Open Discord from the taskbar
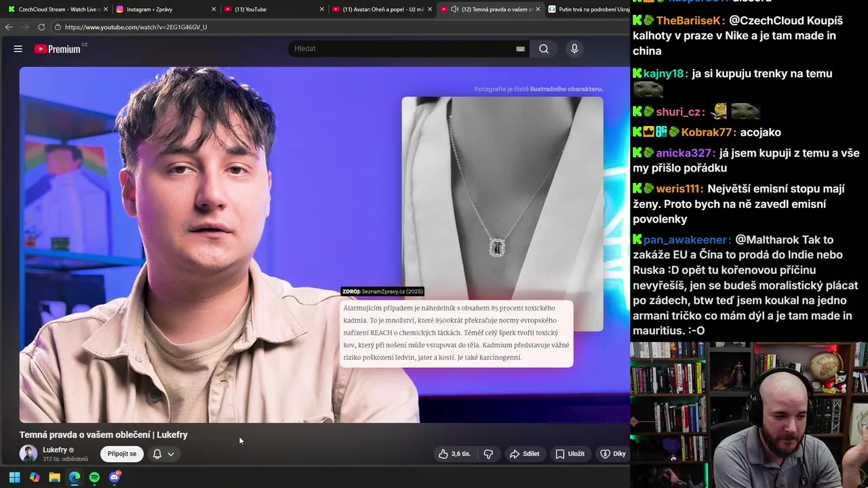 click(115, 477)
